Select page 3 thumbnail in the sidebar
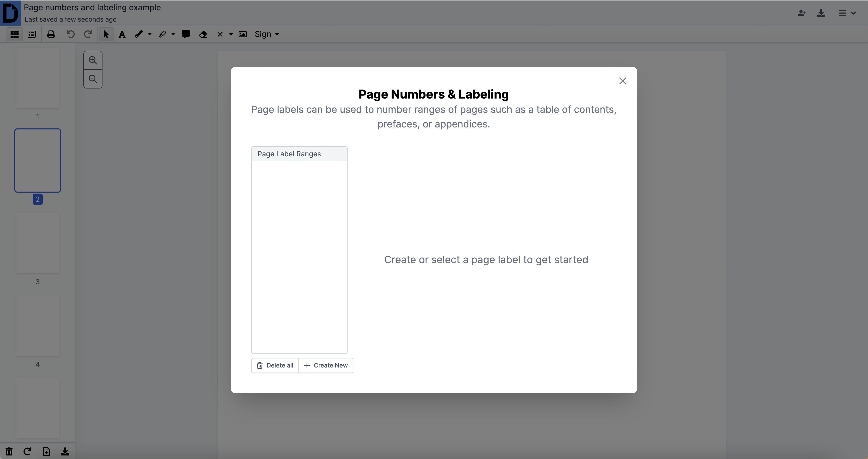The width and height of the screenshot is (868, 459). (x=38, y=243)
